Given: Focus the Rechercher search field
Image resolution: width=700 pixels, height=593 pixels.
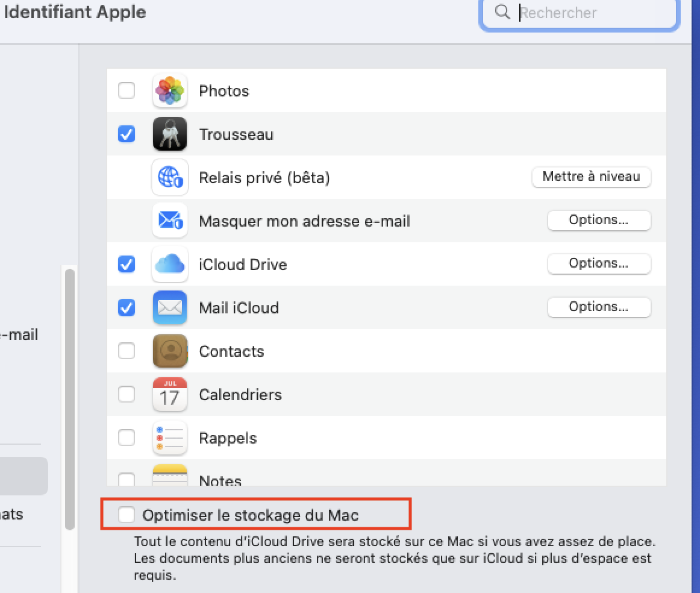Looking at the screenshot, I should (580, 13).
